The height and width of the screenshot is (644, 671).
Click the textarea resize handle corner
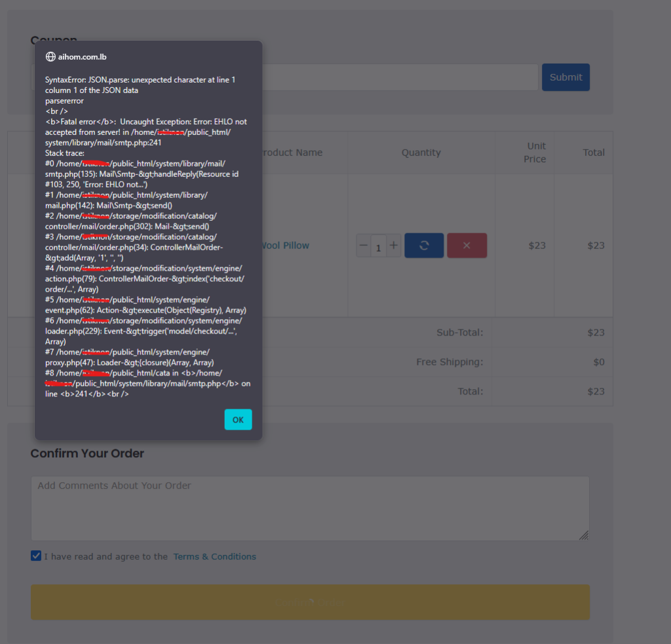click(584, 535)
